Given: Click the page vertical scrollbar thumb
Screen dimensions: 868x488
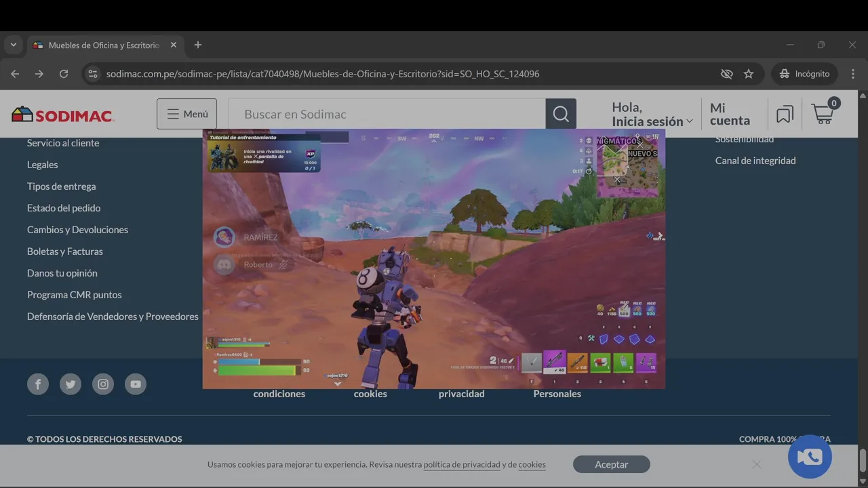Looking at the screenshot, I should [x=863, y=460].
